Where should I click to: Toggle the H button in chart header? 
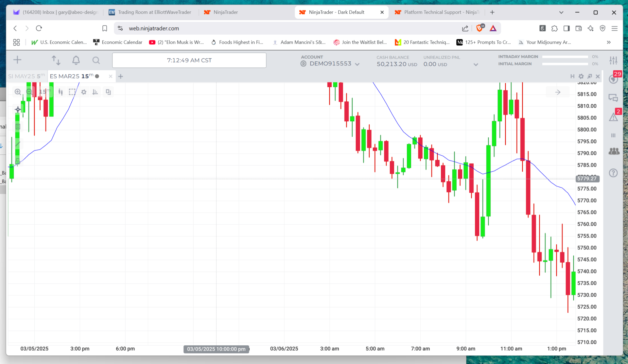[x=572, y=76]
